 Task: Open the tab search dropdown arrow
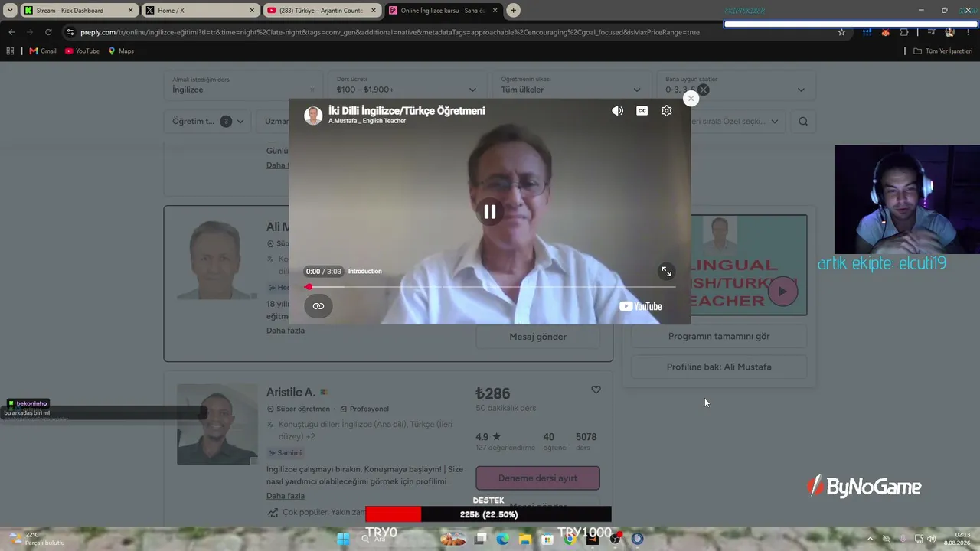(x=10, y=11)
